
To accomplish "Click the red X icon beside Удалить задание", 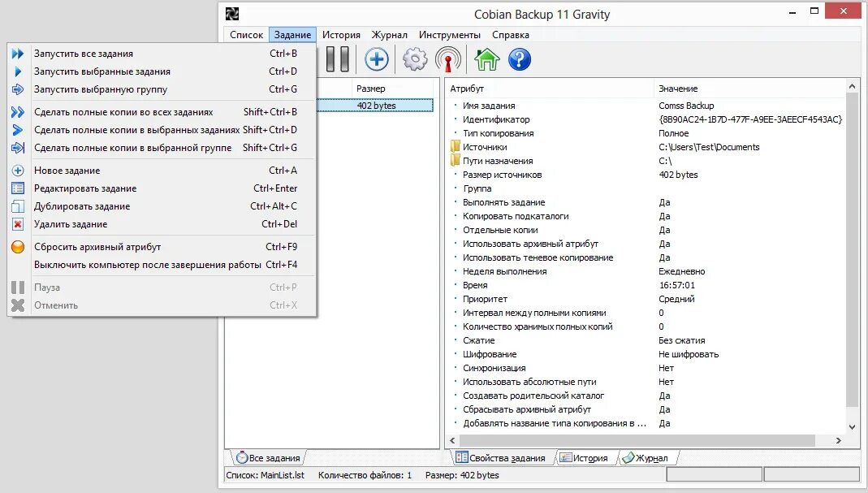I will [18, 224].
